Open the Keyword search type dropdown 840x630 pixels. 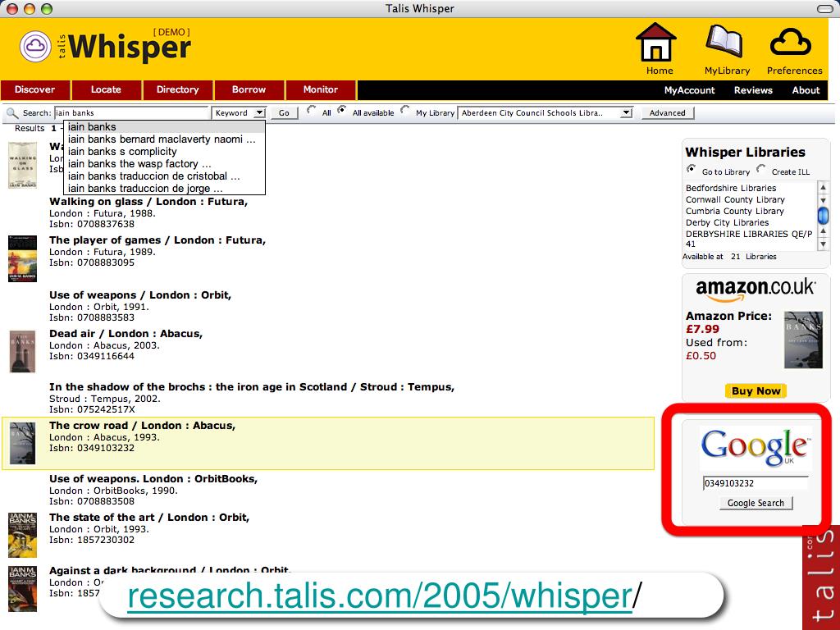click(x=239, y=113)
